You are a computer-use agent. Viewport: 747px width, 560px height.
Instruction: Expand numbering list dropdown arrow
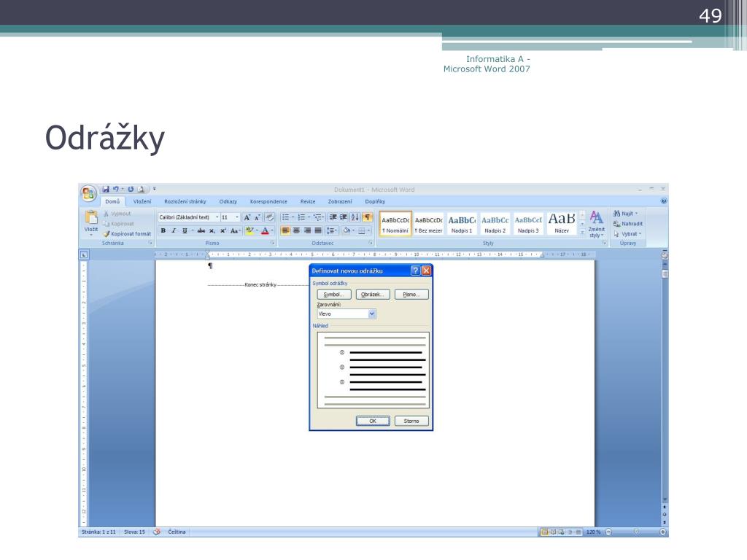309,217
